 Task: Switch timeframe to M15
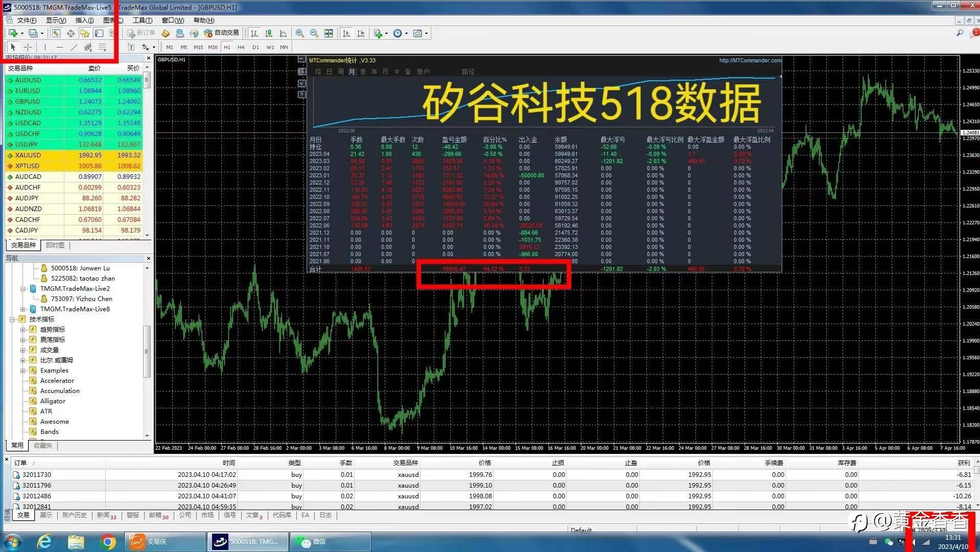(x=198, y=47)
